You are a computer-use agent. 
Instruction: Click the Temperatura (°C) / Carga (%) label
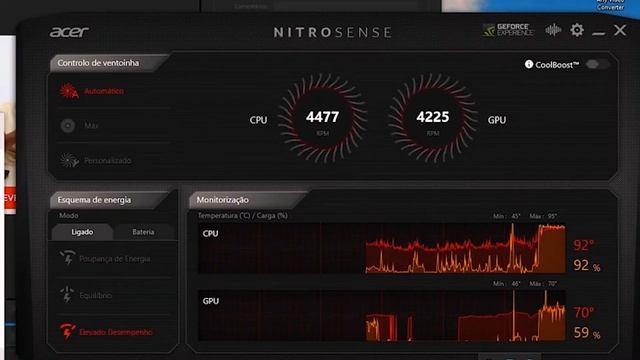(243, 216)
